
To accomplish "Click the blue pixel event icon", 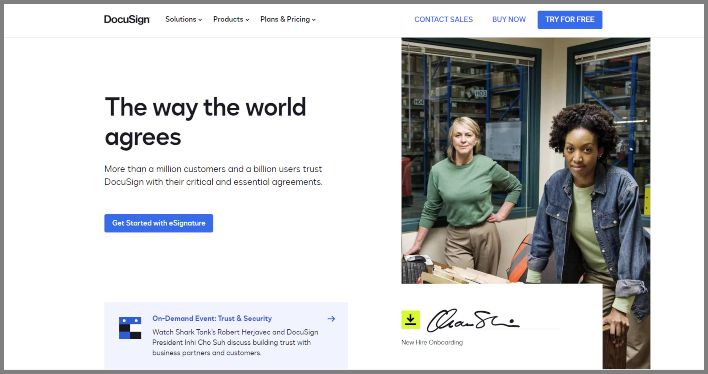I will (130, 328).
